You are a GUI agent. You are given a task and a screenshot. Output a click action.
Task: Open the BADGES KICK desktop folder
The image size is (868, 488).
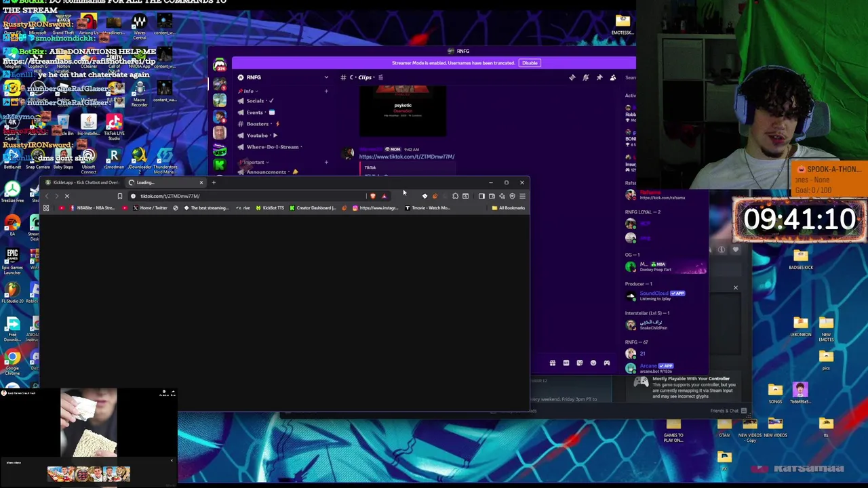click(801, 260)
